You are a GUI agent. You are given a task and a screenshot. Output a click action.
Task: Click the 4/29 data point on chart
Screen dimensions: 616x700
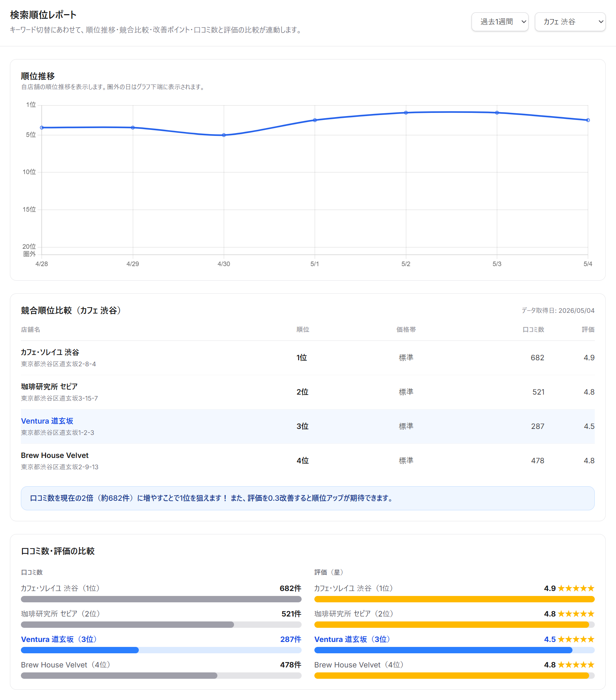[133, 128]
